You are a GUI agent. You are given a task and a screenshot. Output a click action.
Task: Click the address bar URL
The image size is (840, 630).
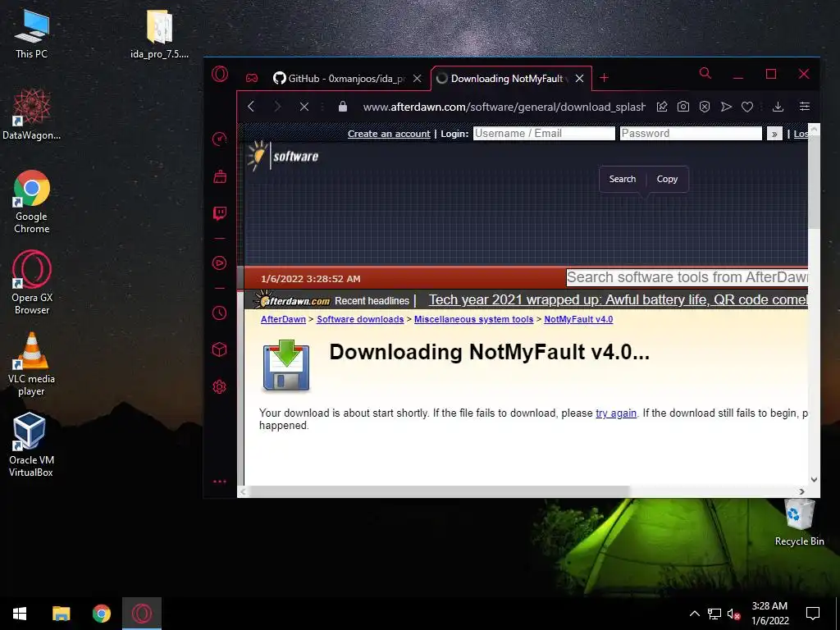coord(504,107)
